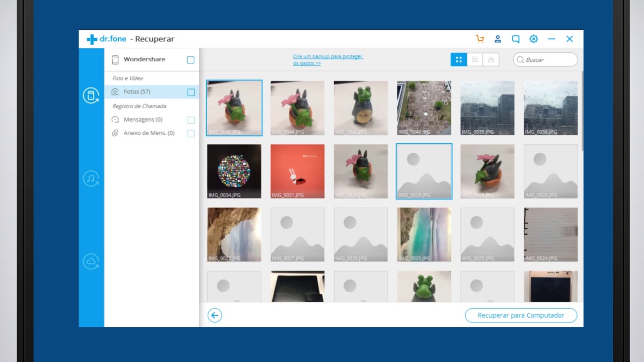Select the Wondershare device entry

pyautogui.click(x=151, y=60)
